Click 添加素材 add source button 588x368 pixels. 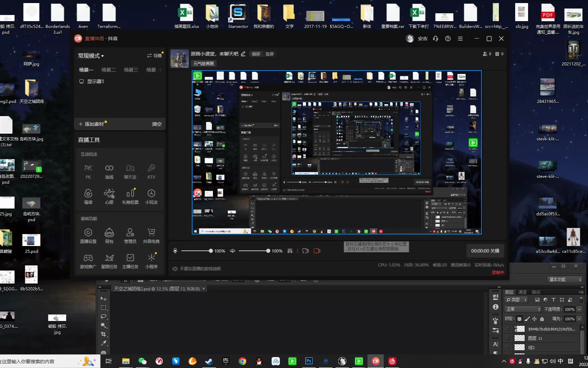tap(91, 124)
